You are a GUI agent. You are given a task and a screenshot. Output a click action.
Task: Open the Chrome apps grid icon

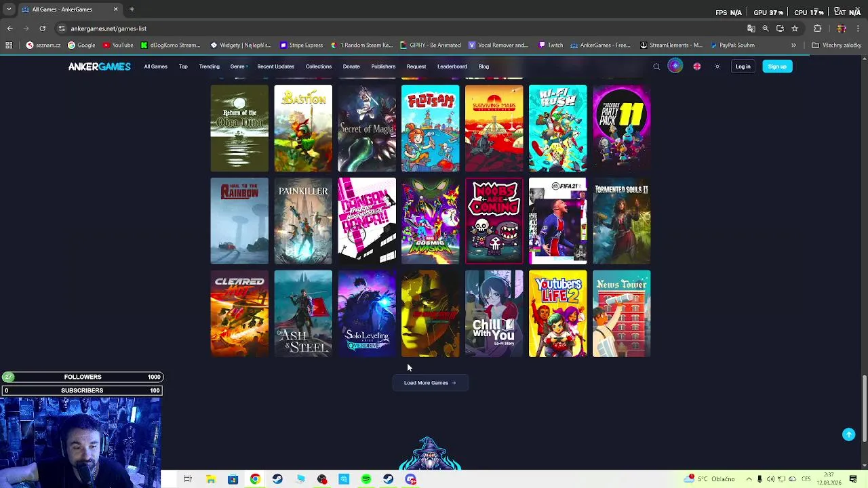(9, 45)
